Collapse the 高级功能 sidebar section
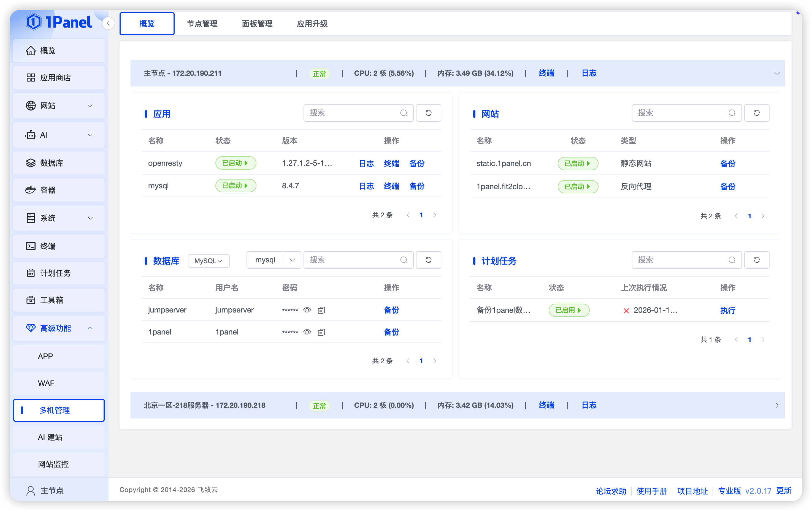 click(x=90, y=328)
